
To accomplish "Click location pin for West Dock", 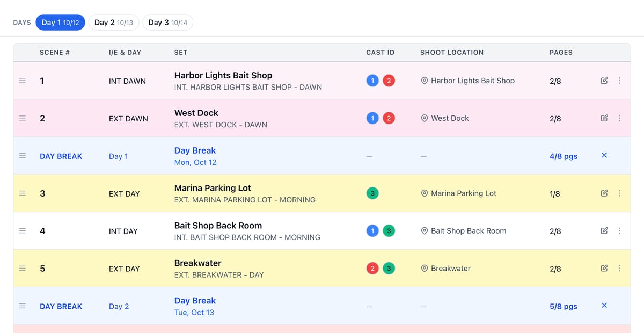I will click(424, 118).
